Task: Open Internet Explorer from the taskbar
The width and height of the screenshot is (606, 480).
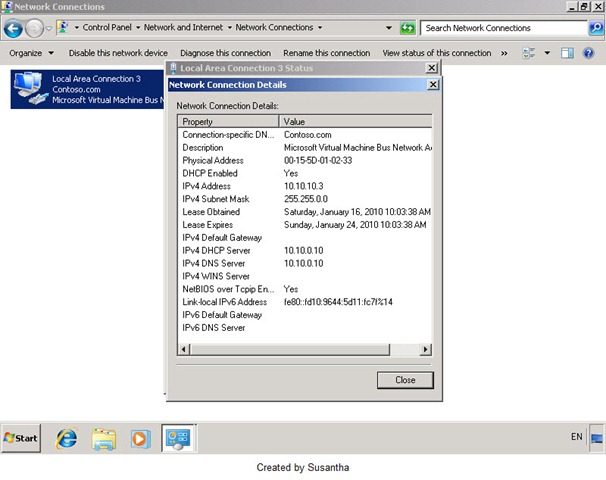Action: (x=66, y=438)
